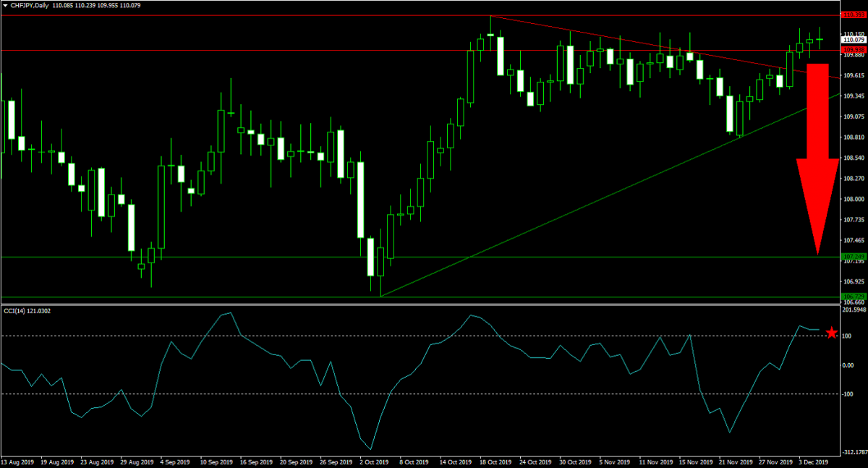Click the CCI 100 level scale label
The height and width of the screenshot is (468, 868).
coord(848,336)
